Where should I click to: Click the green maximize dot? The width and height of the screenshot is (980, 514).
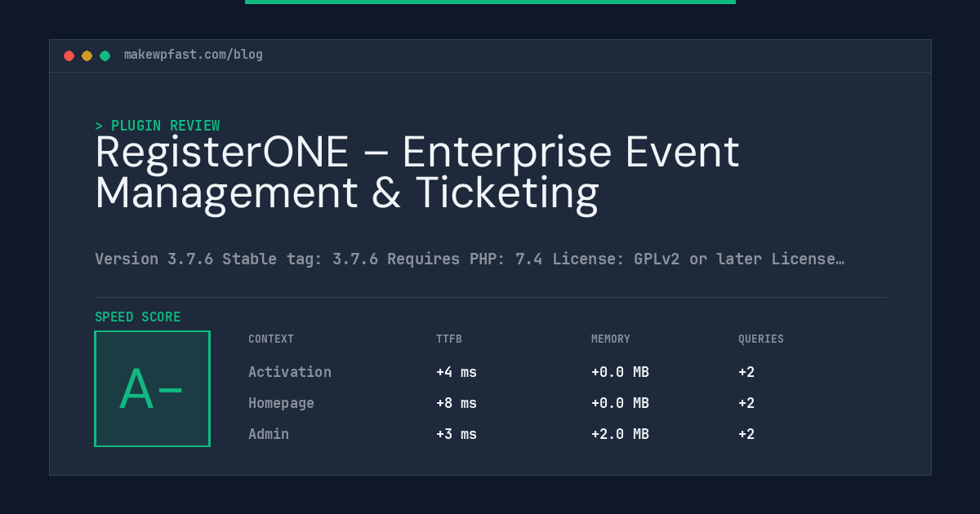(x=105, y=55)
